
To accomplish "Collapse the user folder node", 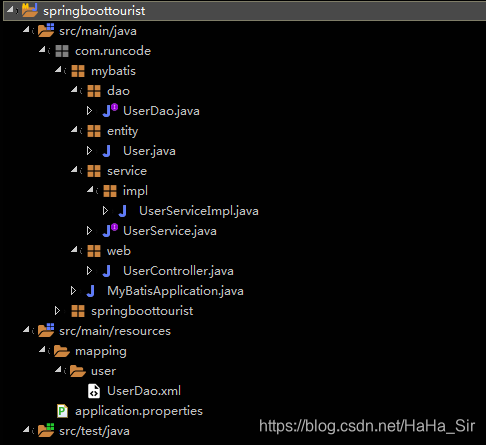I will [58, 370].
